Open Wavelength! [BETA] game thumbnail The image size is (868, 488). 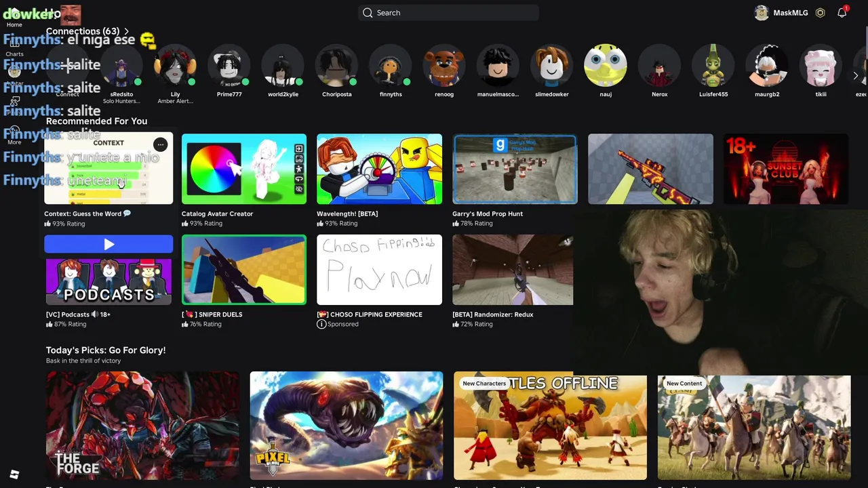coord(379,169)
